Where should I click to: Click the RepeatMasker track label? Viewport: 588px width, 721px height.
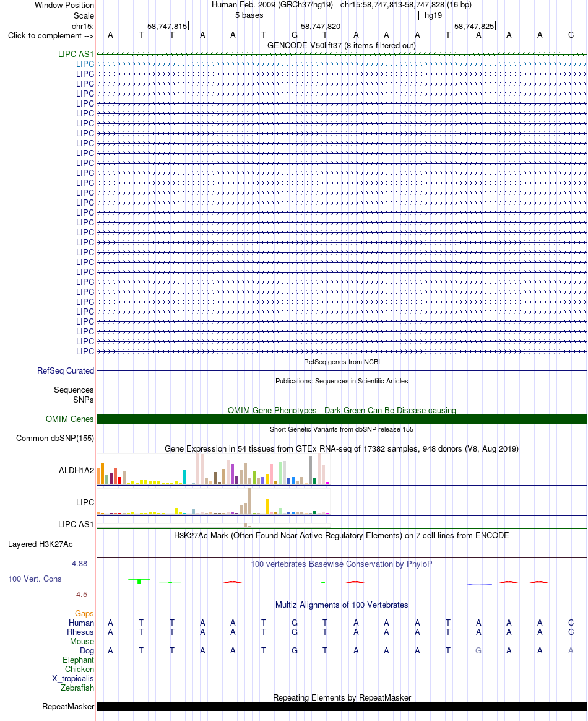(x=68, y=706)
